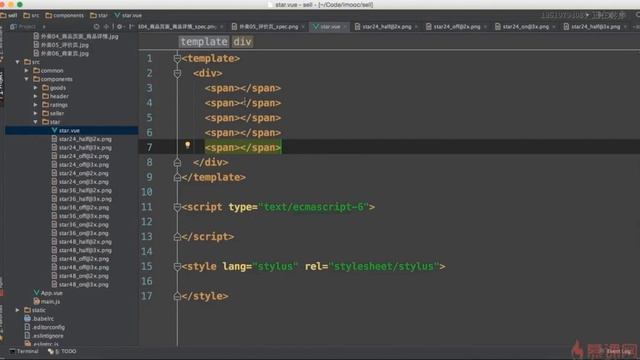640x360 pixels.
Task: Fold the div block at line 2
Action: coord(177,73)
